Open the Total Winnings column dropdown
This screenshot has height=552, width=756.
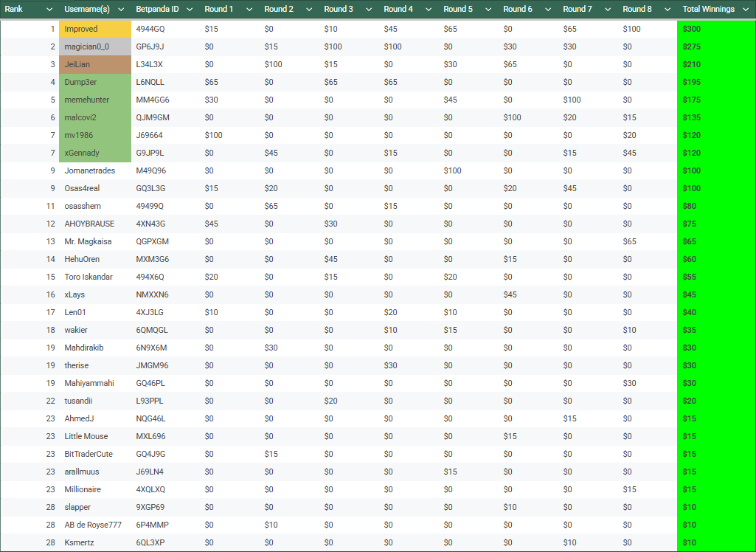746,10
